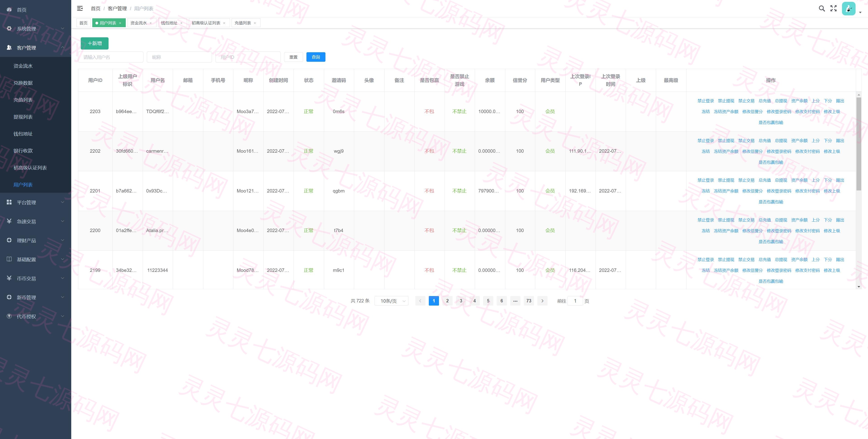The height and width of the screenshot is (439, 868).
Task: Click 禁止登录 for user 2203
Action: 706,101
